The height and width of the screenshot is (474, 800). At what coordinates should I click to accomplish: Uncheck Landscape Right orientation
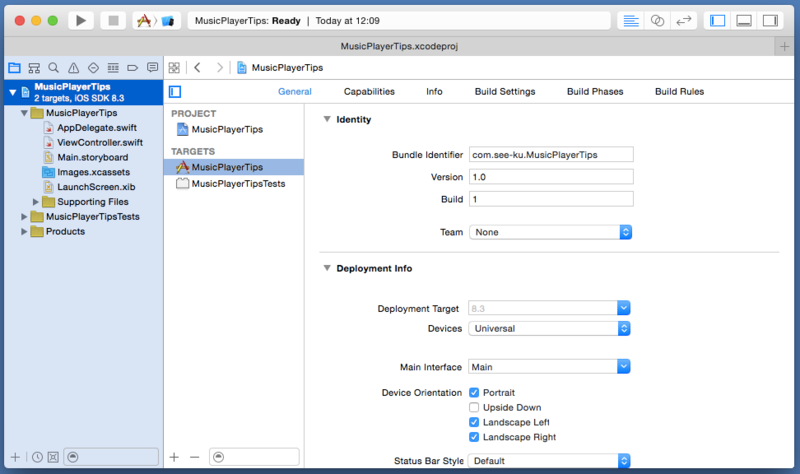click(474, 437)
